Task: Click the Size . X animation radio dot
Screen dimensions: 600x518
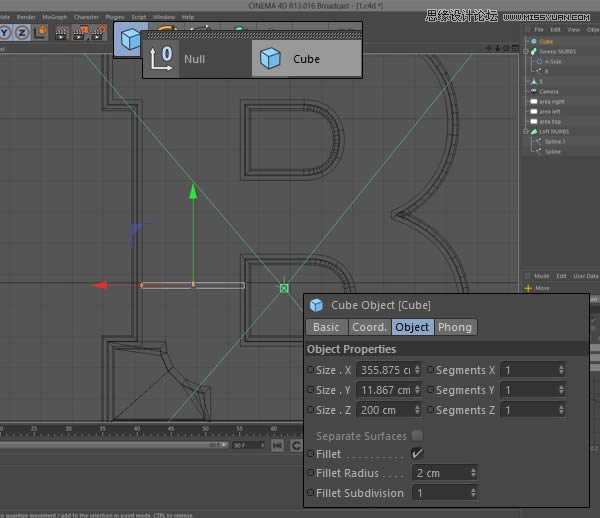Action: point(311,370)
